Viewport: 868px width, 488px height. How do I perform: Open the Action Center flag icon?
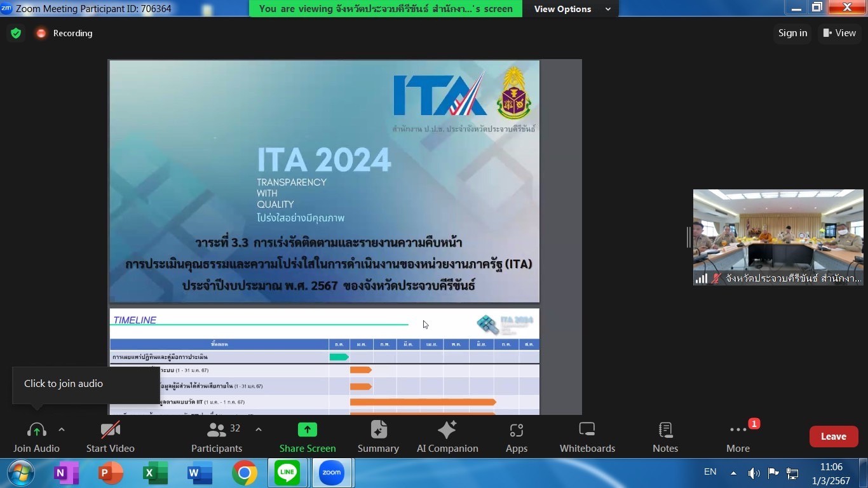coord(773,473)
